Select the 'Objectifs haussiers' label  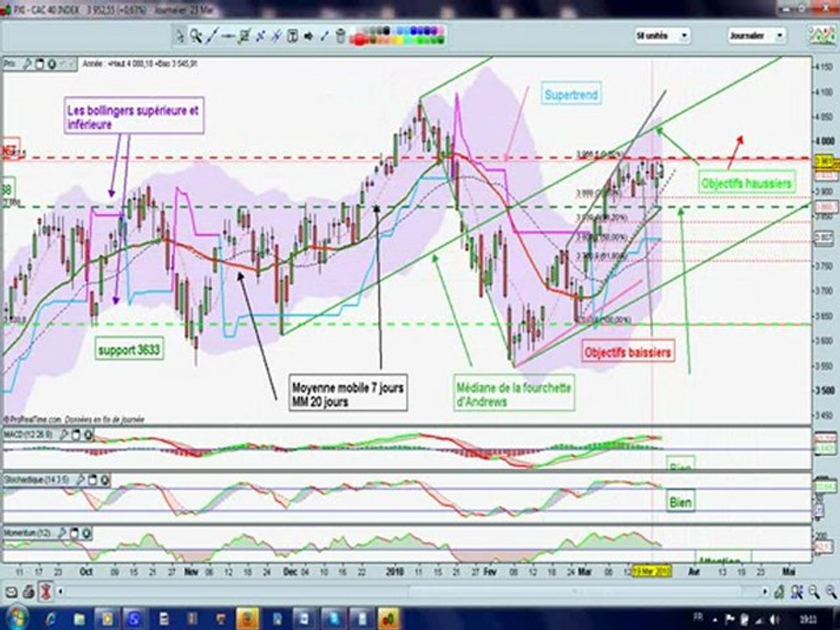(745, 184)
